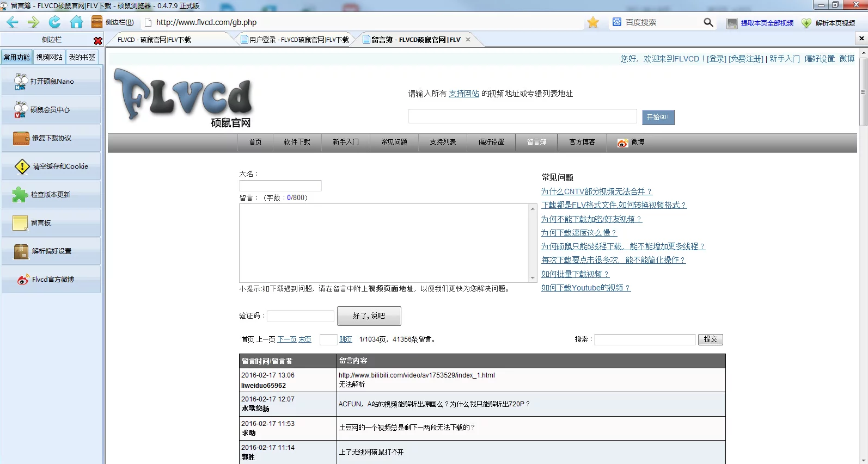Open 首页 in navigation menu

[x=255, y=142]
